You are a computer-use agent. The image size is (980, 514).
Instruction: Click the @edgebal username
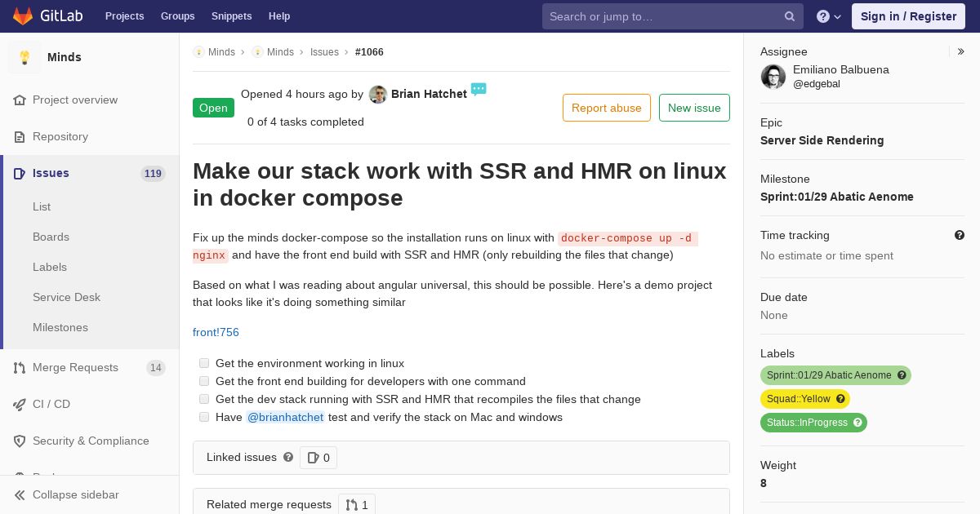click(817, 84)
